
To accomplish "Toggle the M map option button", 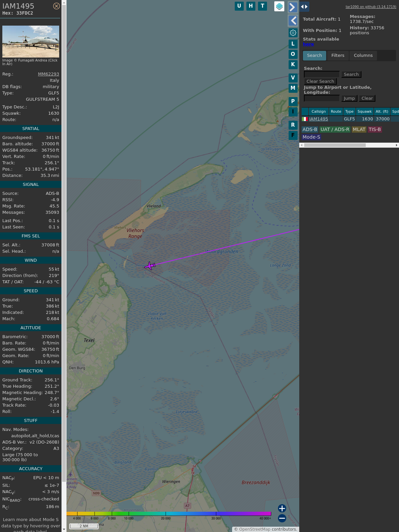I will pos(293,88).
